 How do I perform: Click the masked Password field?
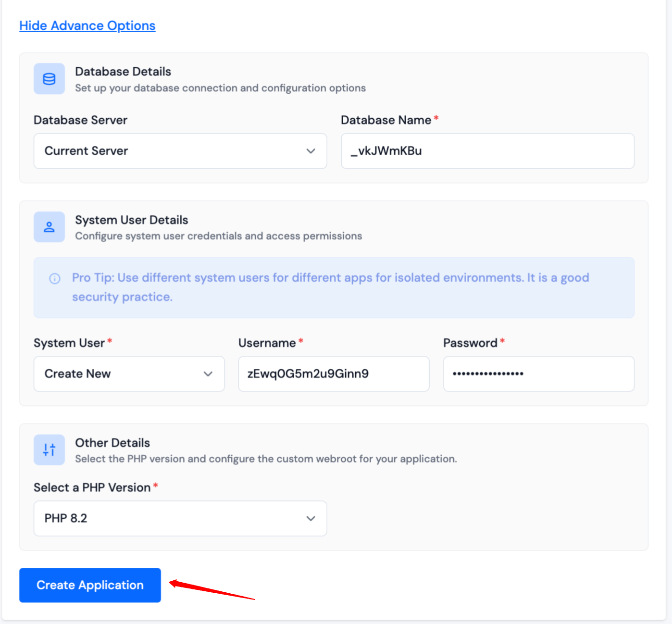[x=538, y=374]
